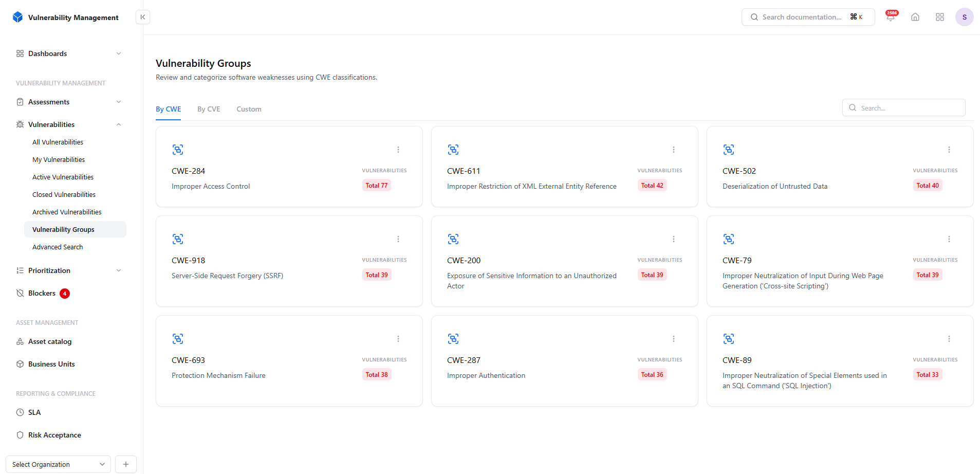Focus the vulnerability groups Search box

point(903,107)
